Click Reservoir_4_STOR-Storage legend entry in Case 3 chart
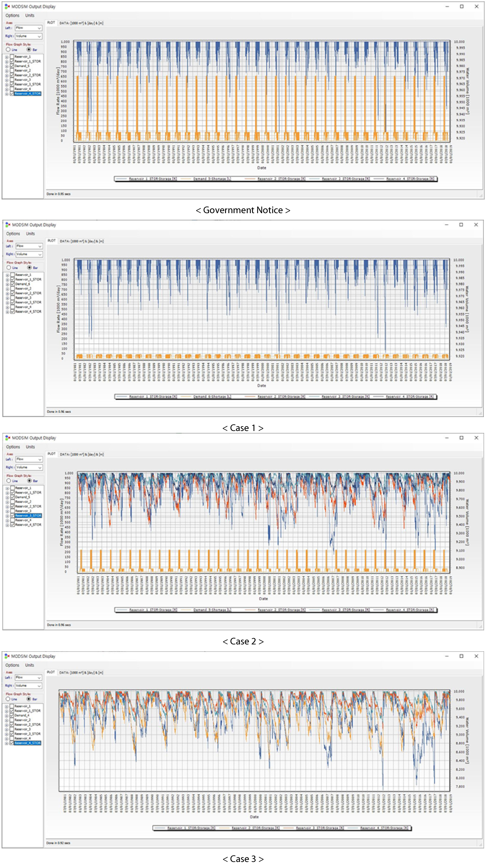Image resolution: width=486 pixels, height=868 pixels. (x=378, y=828)
